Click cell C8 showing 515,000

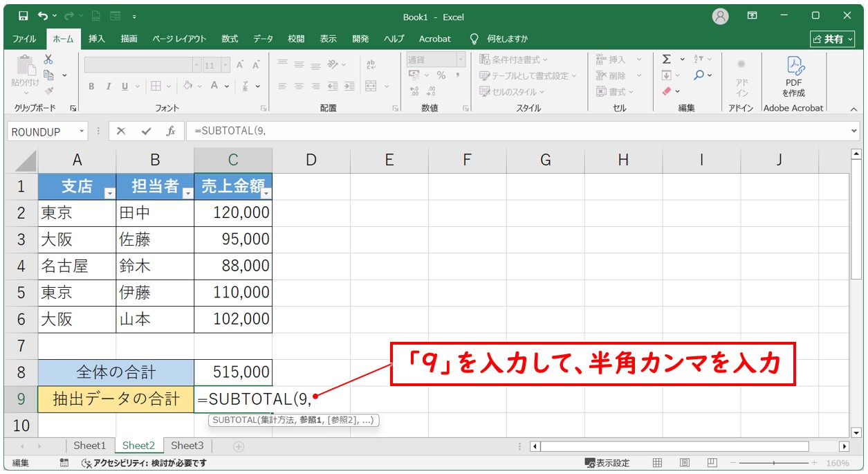(x=233, y=372)
